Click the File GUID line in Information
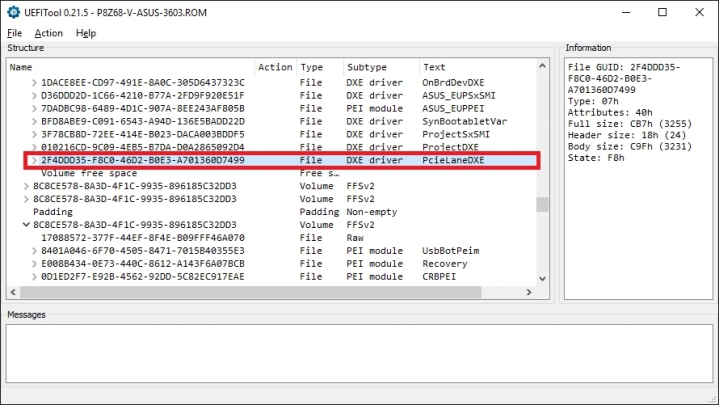720x405 pixels. pos(624,79)
